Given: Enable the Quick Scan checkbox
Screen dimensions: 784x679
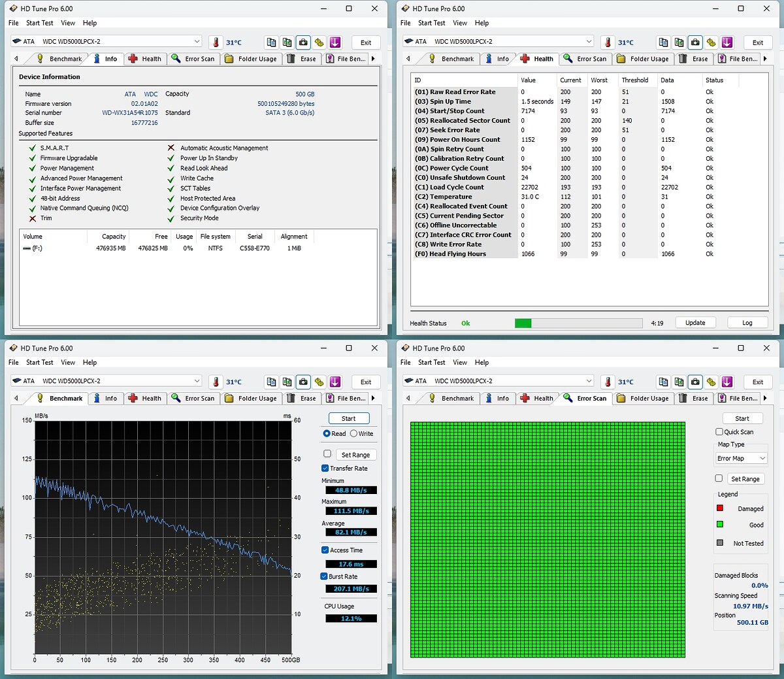Looking at the screenshot, I should tap(719, 431).
